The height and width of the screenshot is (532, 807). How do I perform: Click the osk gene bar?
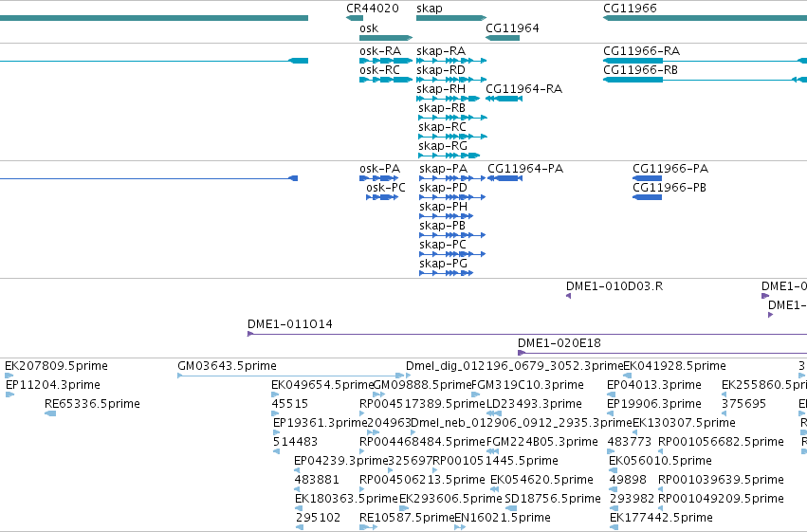(x=386, y=38)
